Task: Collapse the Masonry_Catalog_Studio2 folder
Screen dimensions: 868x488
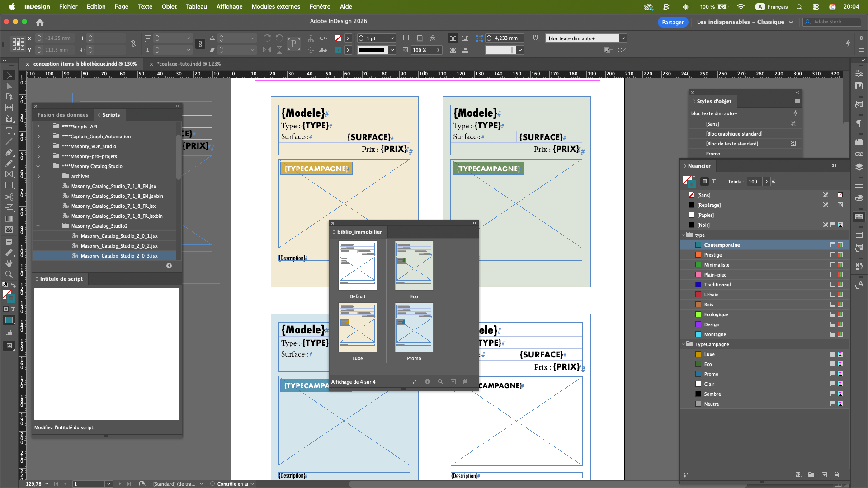Action: (x=38, y=226)
